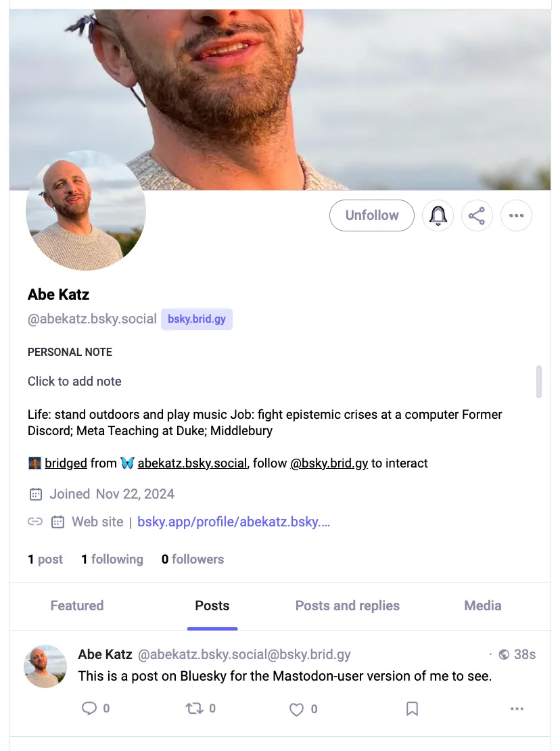This screenshot has width=560, height=751.
Task: Bookmark the post
Action: [412, 708]
